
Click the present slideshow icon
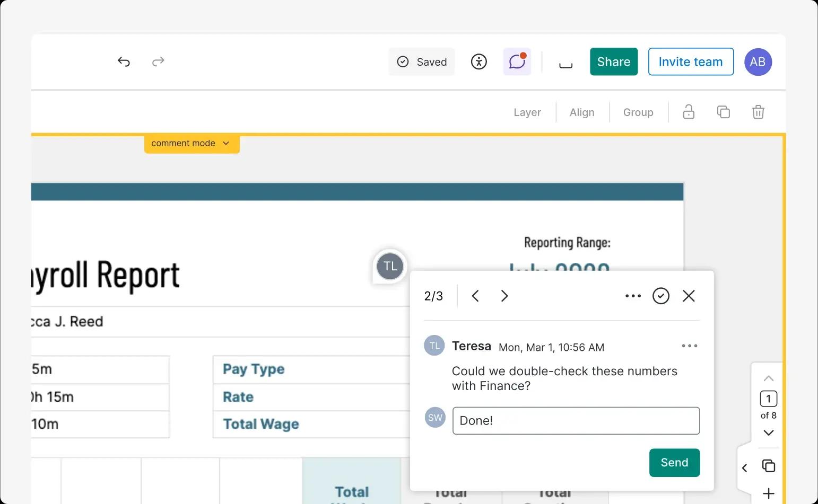point(566,64)
